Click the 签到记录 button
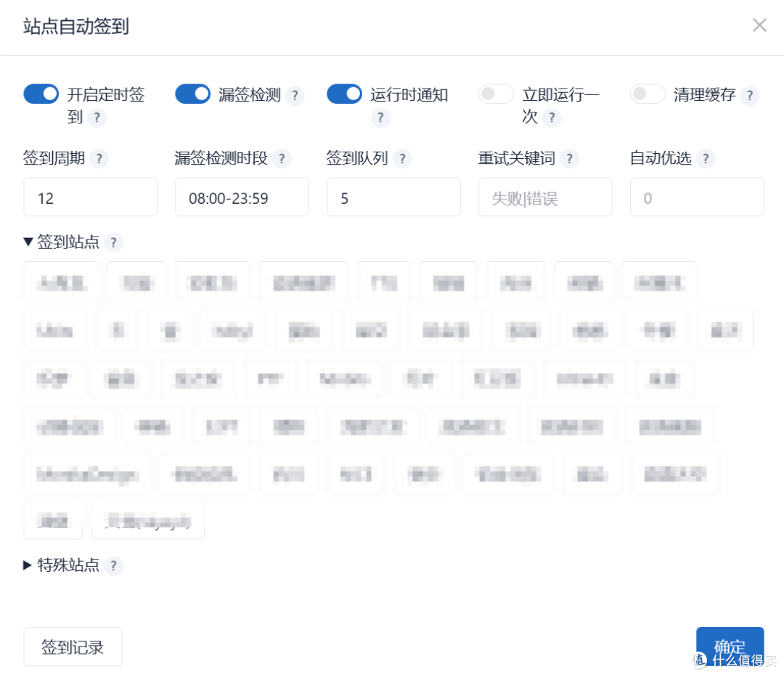The image size is (784, 677). click(x=73, y=646)
